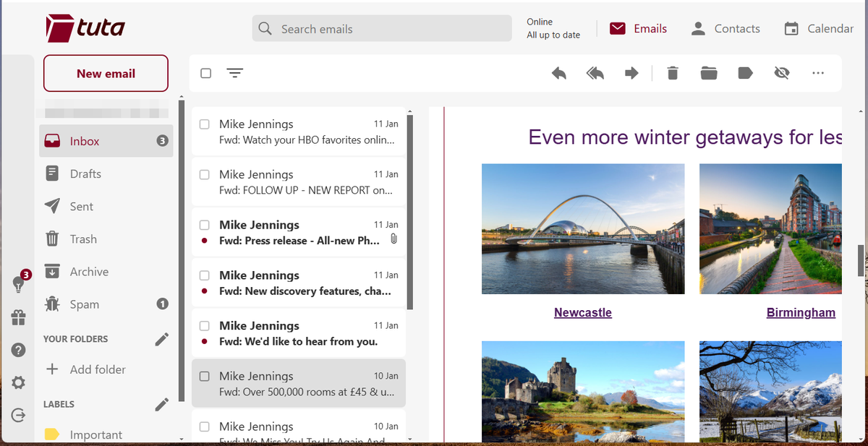Screen dimensions: 868x446
Task: Mark email unread via crossed-eye icon
Action: (x=781, y=72)
